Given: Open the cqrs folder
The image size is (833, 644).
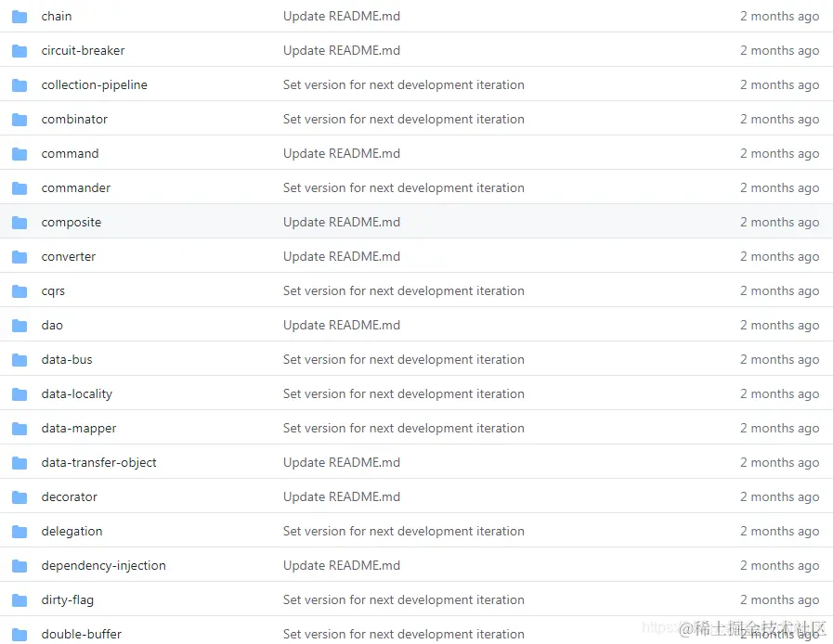Looking at the screenshot, I should (53, 291).
